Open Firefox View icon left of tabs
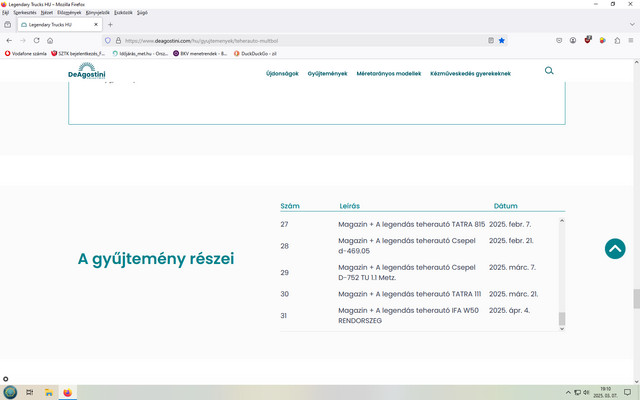The image size is (640, 400). pyautogui.click(x=7, y=24)
